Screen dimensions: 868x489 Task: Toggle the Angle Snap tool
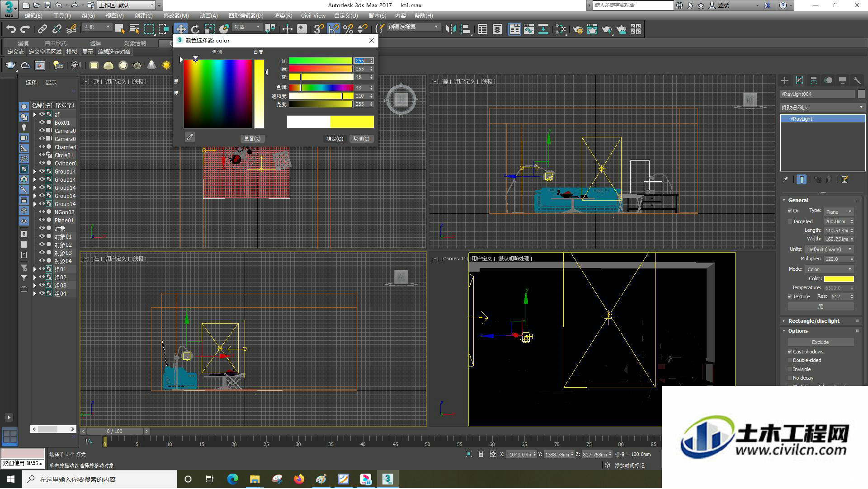(x=333, y=29)
